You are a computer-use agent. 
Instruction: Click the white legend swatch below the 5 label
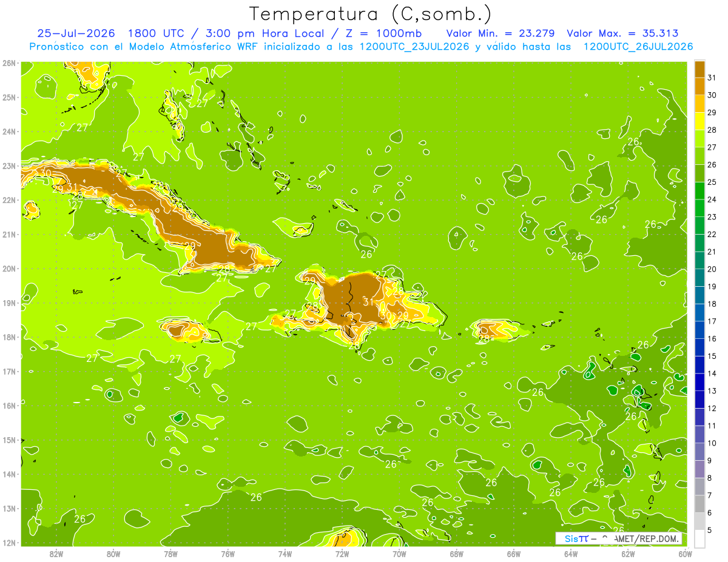point(700,538)
